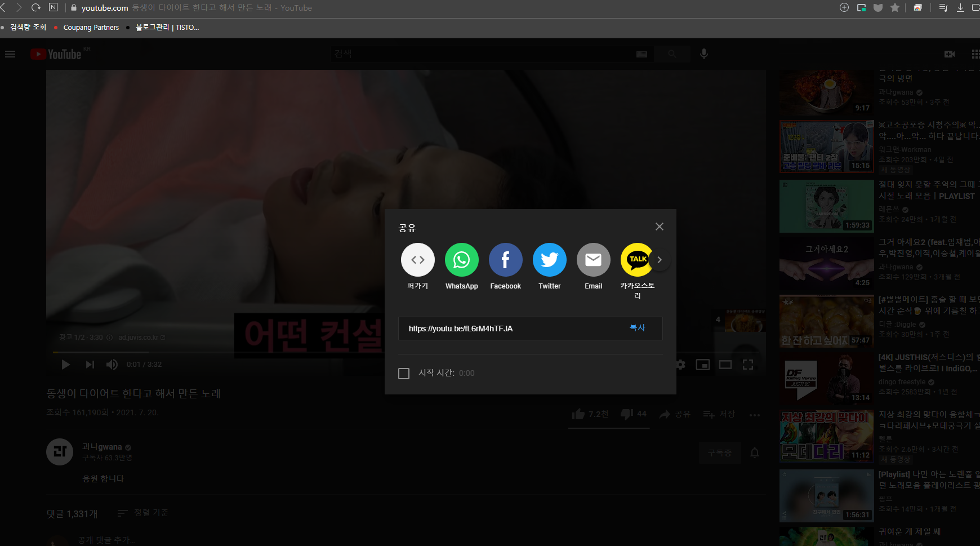Click the shield icon in browser toolbar
Image resolution: width=980 pixels, height=546 pixels.
point(878,7)
